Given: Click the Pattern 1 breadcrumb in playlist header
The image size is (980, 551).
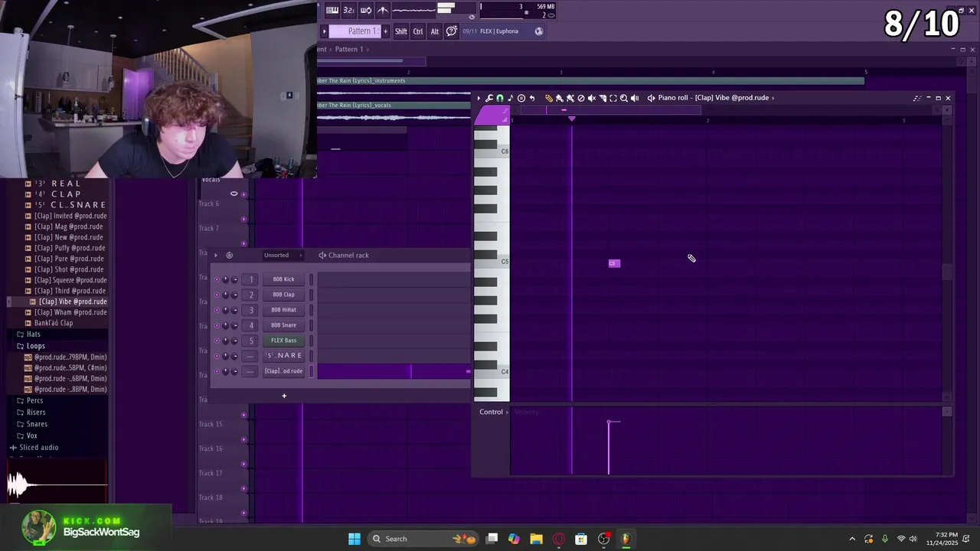Looking at the screenshot, I should (348, 49).
